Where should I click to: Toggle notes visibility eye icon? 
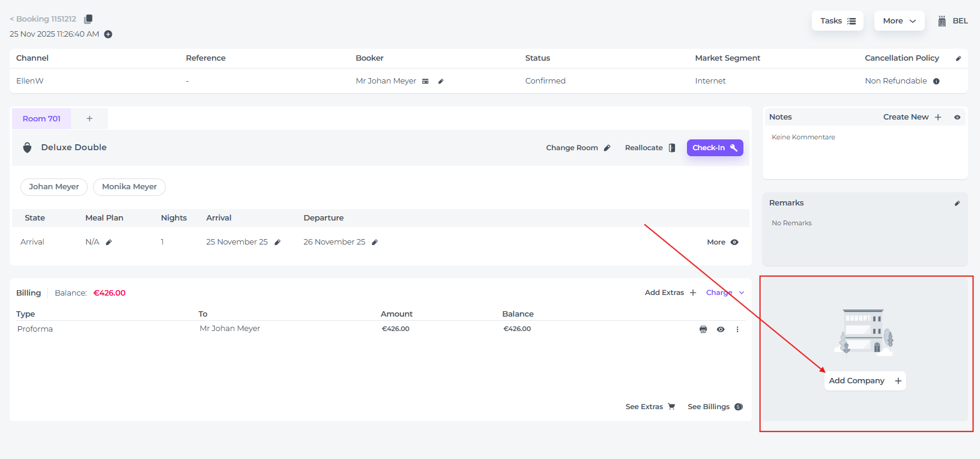(957, 117)
